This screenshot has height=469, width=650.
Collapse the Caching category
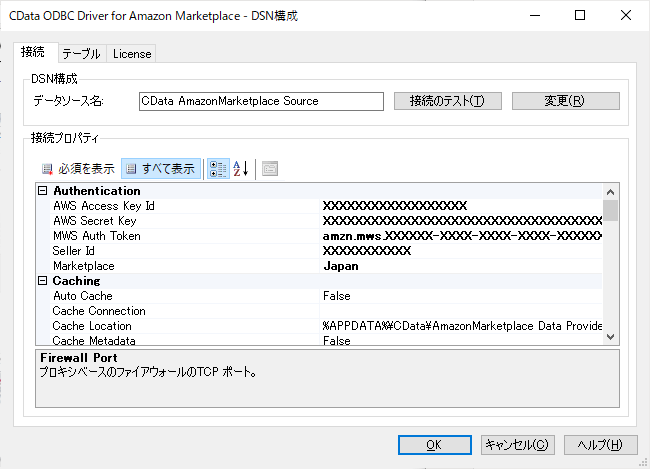[42, 281]
